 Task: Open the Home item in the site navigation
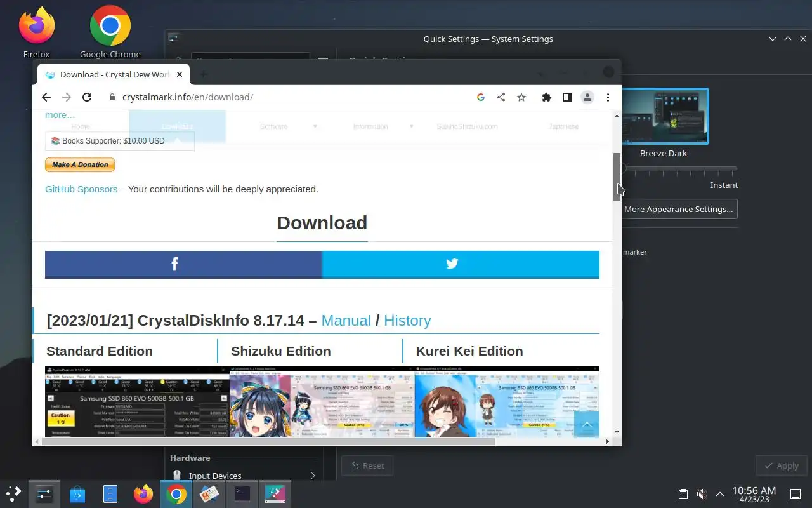(x=81, y=126)
